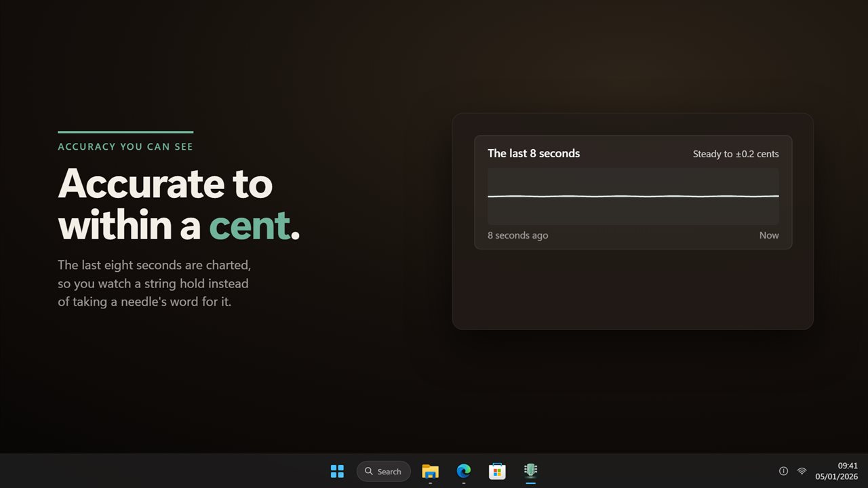Click the taskbar Search box
This screenshot has height=488, width=868.
coord(384,471)
